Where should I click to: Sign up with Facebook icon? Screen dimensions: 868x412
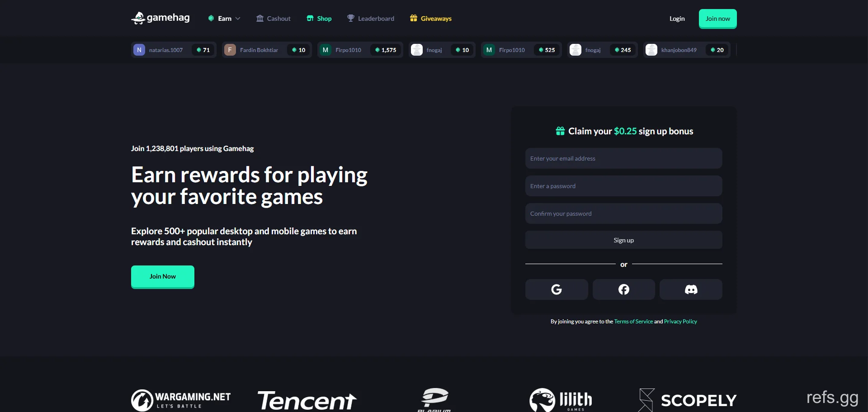[624, 289]
